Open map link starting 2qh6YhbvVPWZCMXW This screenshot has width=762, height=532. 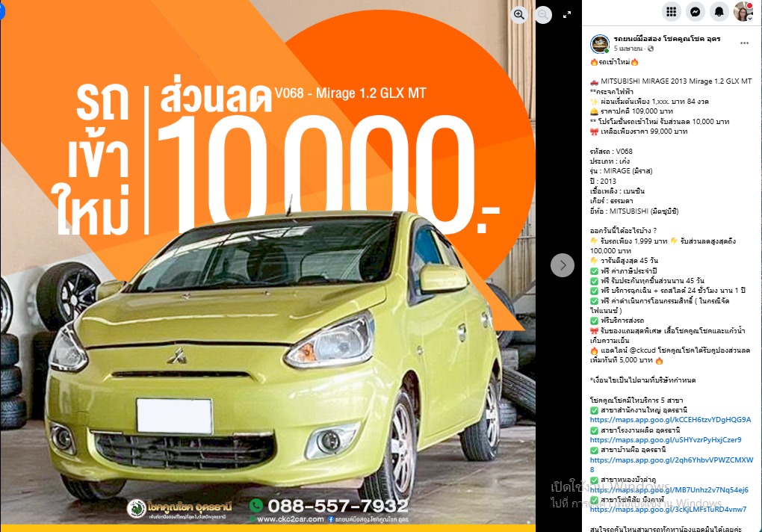672,465
